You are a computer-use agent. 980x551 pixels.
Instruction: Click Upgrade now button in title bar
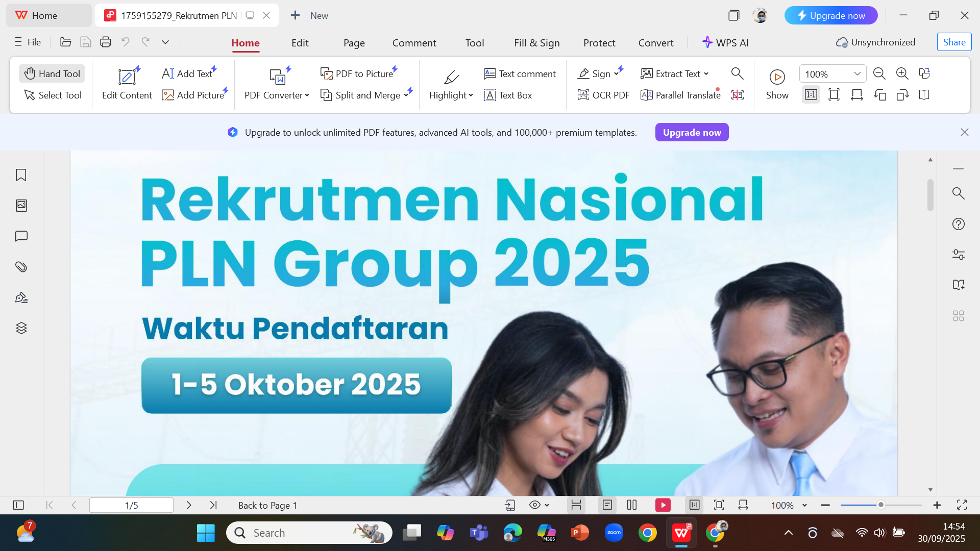pos(830,15)
